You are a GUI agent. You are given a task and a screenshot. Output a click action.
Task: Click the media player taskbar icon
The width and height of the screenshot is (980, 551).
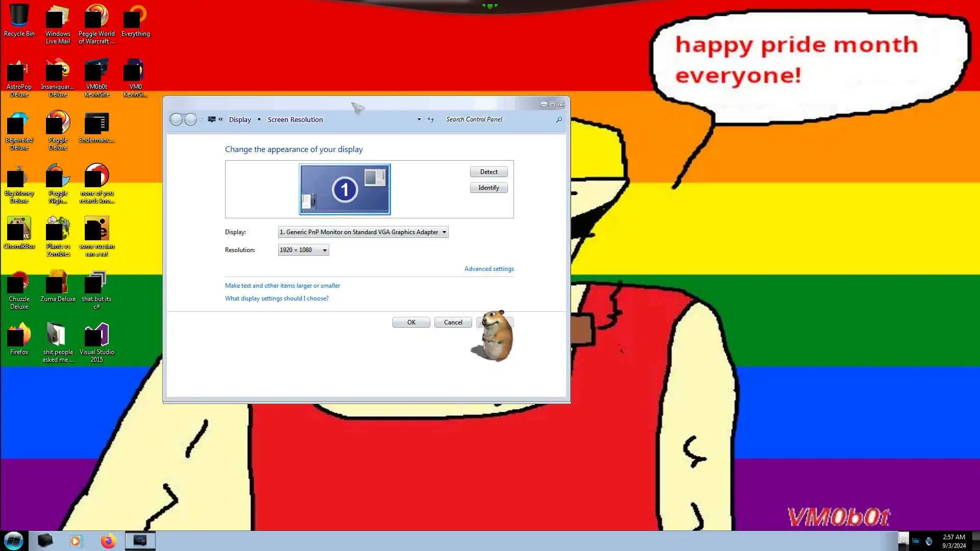tap(76, 541)
